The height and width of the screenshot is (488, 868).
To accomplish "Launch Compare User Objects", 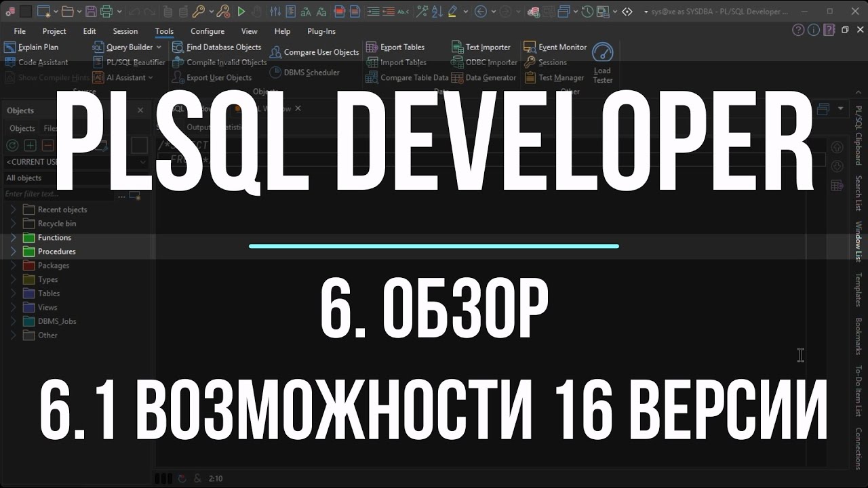I will (314, 52).
